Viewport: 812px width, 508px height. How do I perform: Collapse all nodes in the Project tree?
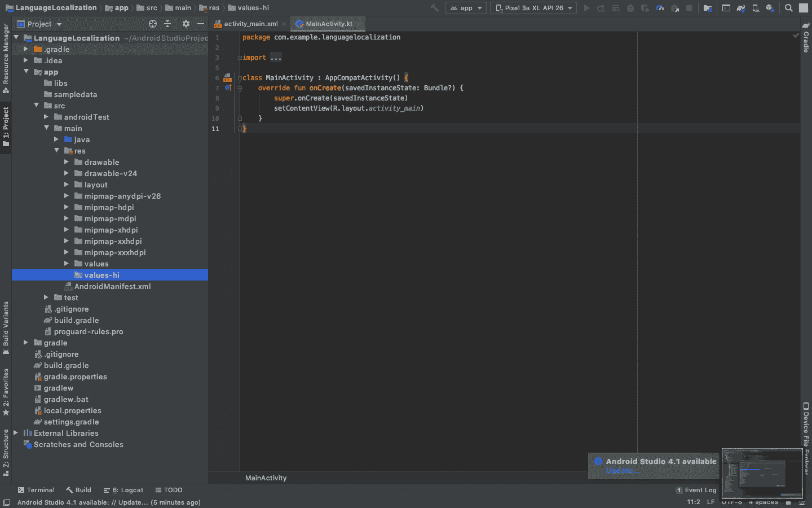pos(167,24)
